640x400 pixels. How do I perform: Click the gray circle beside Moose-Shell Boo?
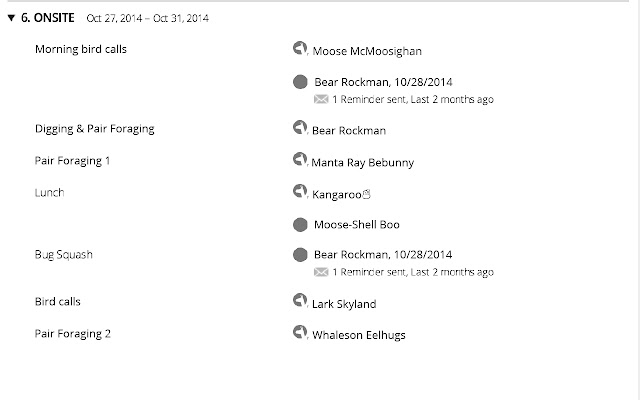click(x=300, y=224)
